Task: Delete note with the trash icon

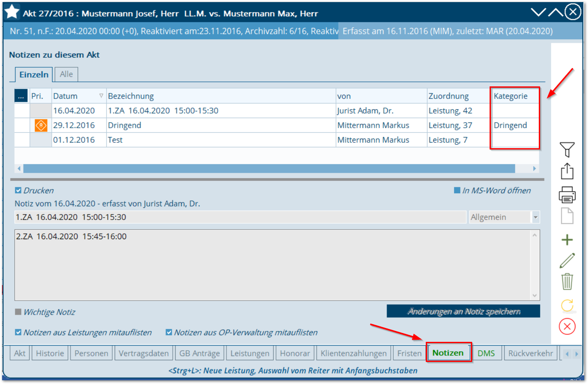Action: click(x=567, y=282)
